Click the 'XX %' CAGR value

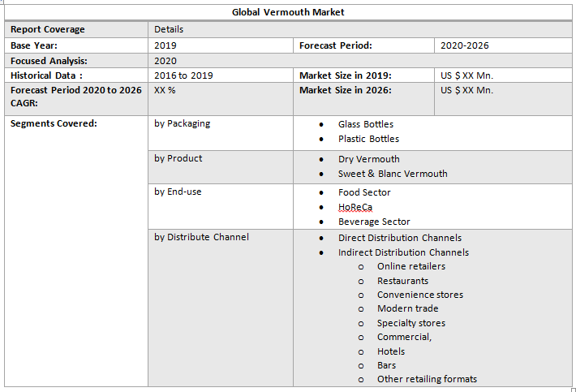165,90
